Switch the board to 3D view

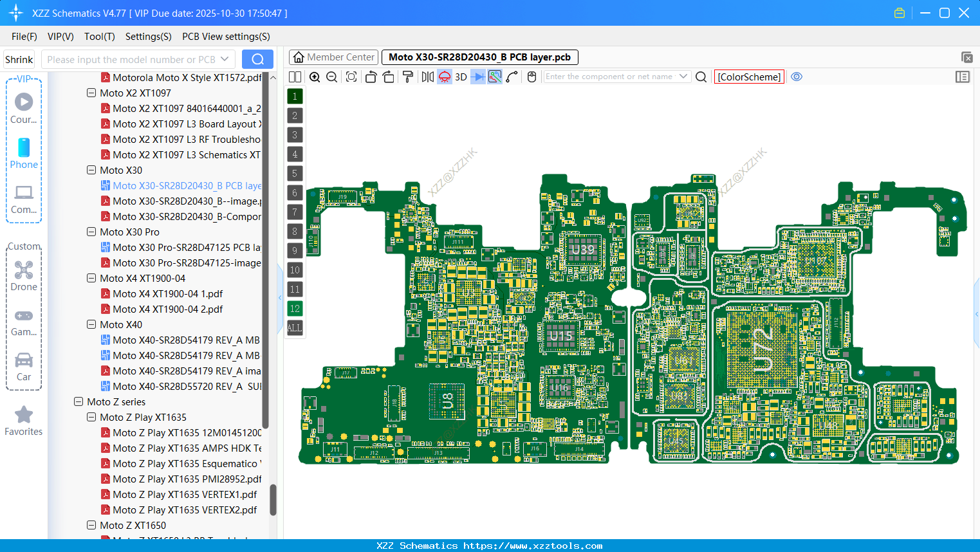(x=459, y=77)
